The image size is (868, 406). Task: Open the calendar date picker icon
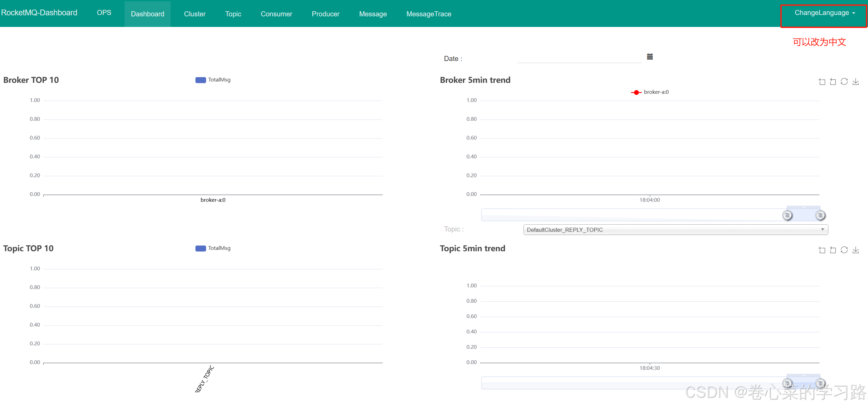coord(650,57)
